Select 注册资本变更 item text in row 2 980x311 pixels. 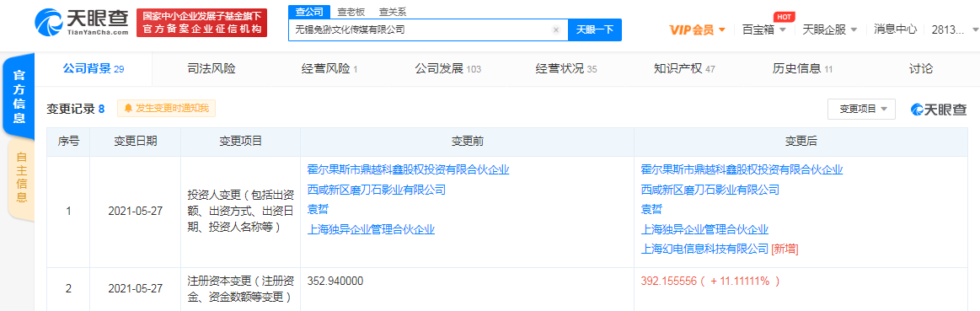[240, 288]
